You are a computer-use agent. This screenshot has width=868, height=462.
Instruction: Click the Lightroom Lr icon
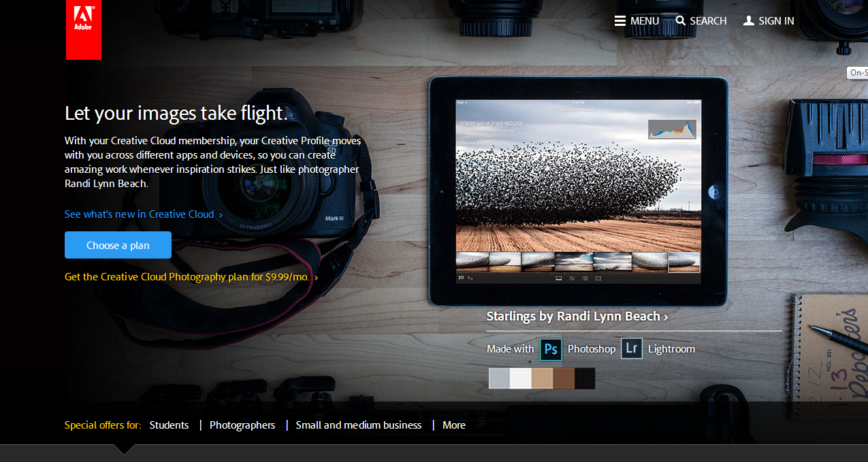coord(632,348)
